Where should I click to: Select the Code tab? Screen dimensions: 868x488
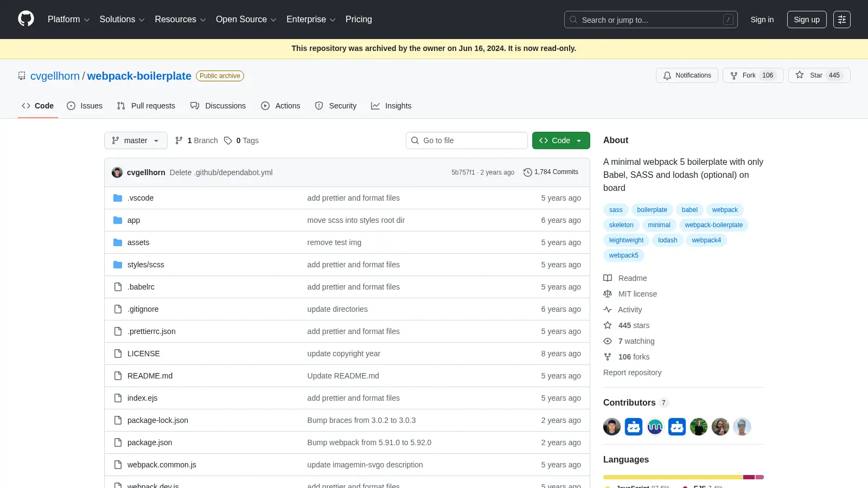38,106
